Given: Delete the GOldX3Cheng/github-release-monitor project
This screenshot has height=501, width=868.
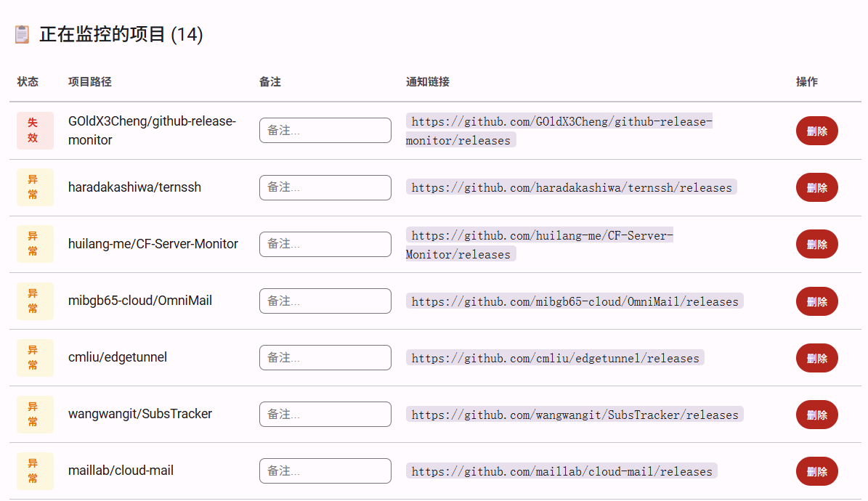Looking at the screenshot, I should click(x=816, y=131).
